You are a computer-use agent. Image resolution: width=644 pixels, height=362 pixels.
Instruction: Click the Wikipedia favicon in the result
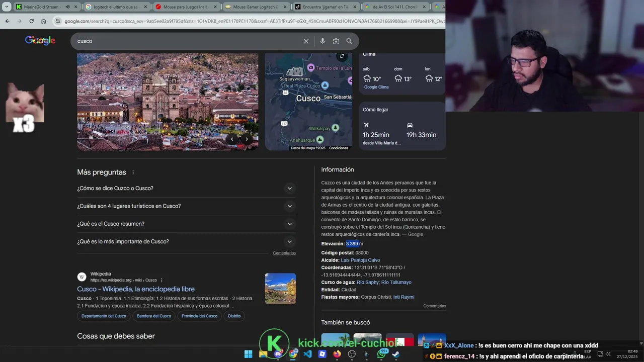[82, 277]
